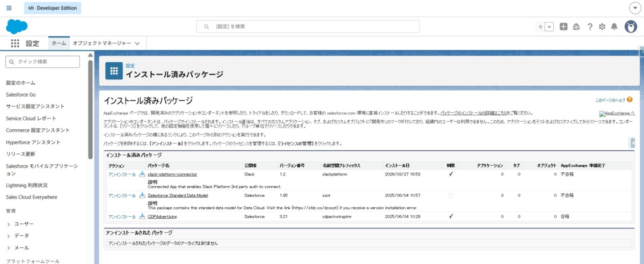
Task: Open Lightning 利用状況 in sidebar
Action: coord(27,185)
